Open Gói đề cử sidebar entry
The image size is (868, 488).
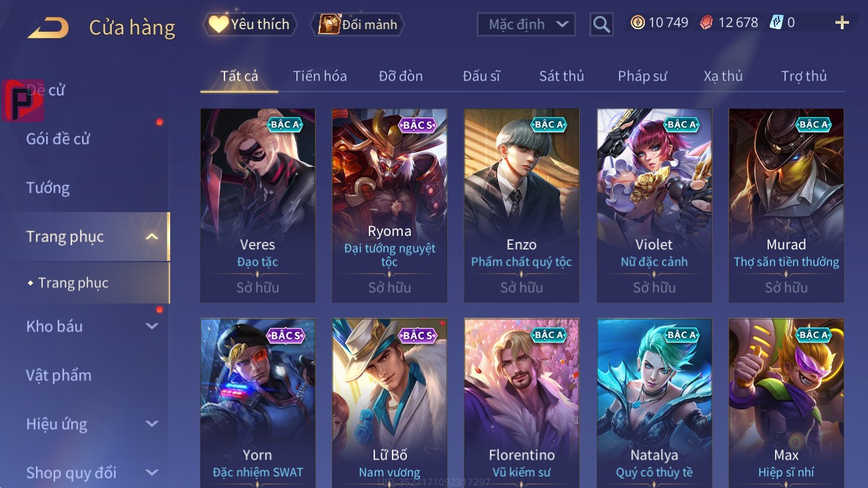coord(58,139)
